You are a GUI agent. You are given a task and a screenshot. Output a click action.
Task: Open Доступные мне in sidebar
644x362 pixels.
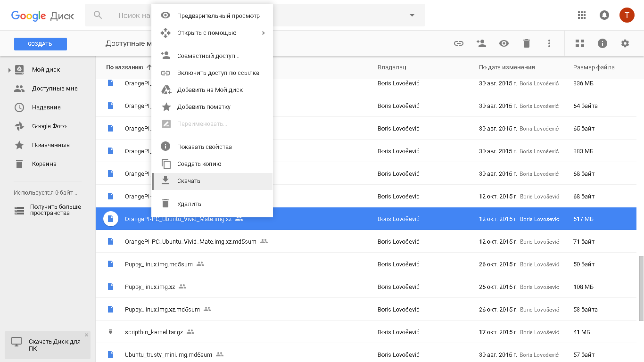click(55, 89)
